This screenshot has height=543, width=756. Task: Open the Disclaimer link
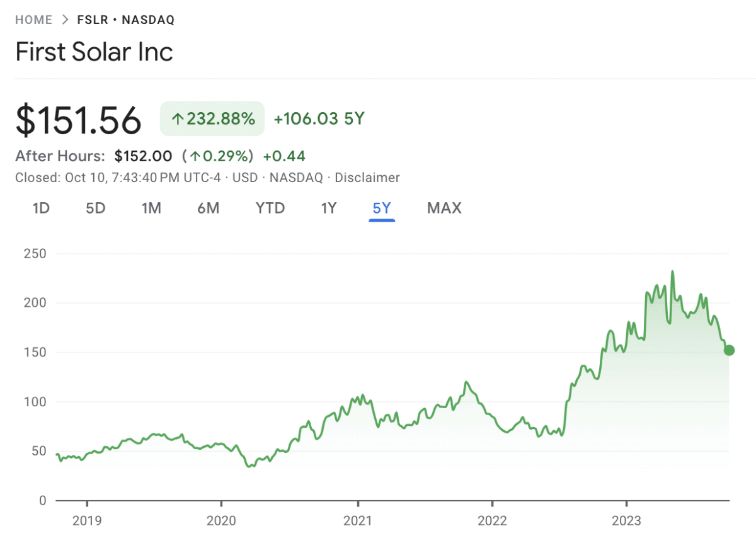tap(368, 178)
